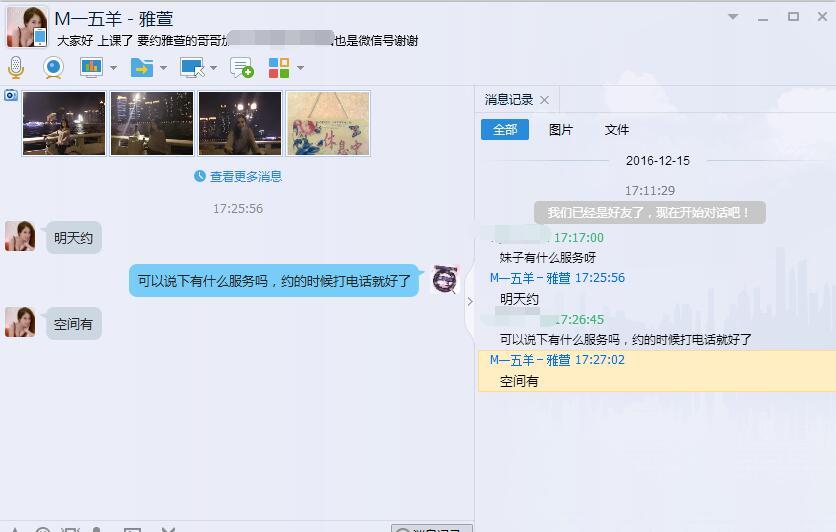Expand the send file dropdown arrow
The height and width of the screenshot is (532, 836).
point(163,68)
